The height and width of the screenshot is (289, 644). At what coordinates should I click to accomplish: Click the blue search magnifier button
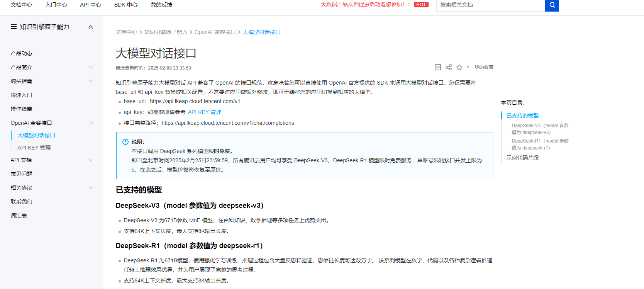coord(552,5)
